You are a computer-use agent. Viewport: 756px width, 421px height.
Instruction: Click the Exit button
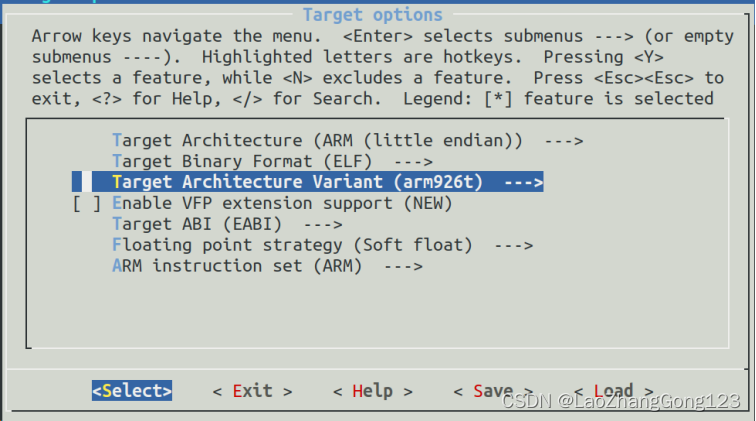(252, 391)
